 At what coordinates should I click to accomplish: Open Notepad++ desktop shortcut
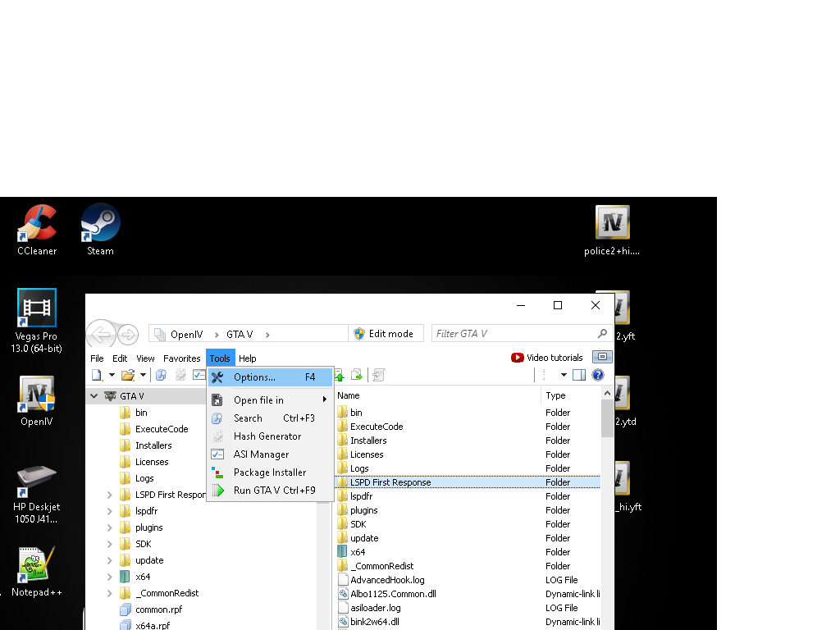(36, 572)
